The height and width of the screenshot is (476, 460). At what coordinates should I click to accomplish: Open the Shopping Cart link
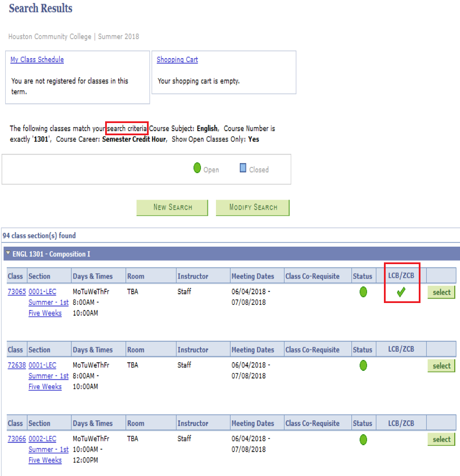177,59
